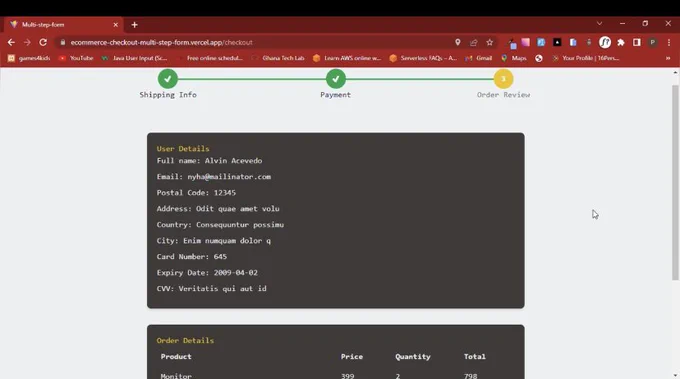The height and width of the screenshot is (379, 680).
Task: Click Expiry Date: 2009-04-02 line
Action: pos(207,273)
